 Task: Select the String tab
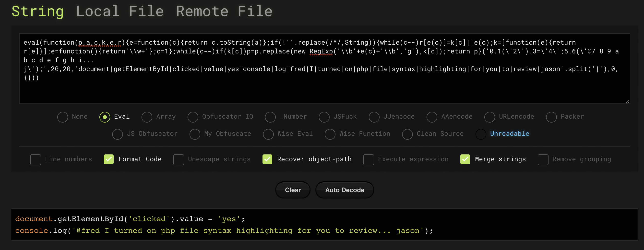[38, 12]
